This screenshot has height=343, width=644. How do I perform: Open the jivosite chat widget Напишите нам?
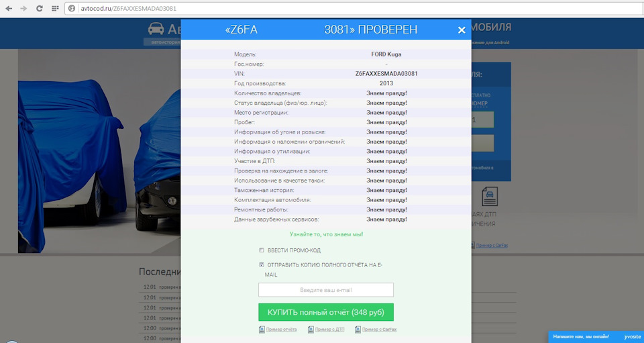(x=596, y=336)
